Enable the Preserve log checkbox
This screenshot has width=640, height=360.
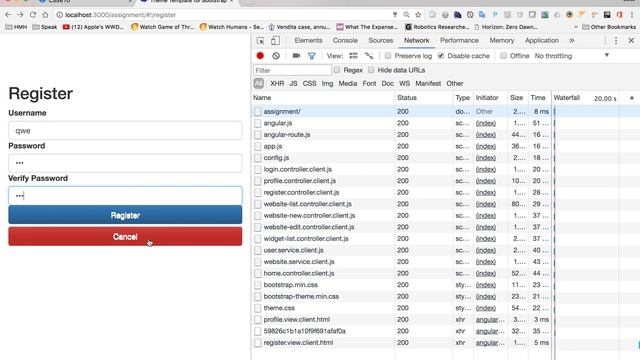pyautogui.click(x=388, y=56)
